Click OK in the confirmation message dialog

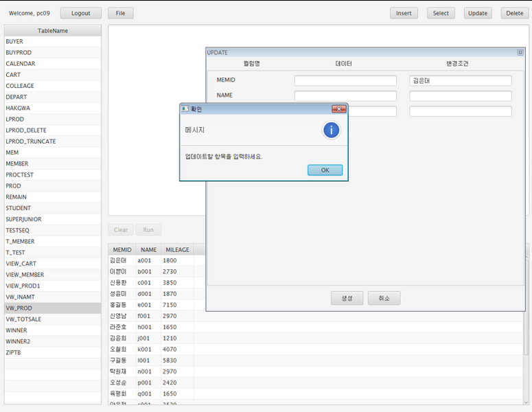pos(325,170)
